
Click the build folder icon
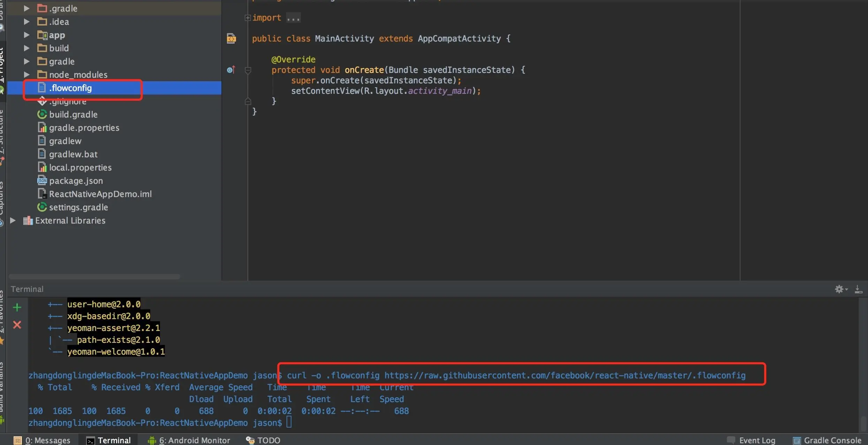42,48
